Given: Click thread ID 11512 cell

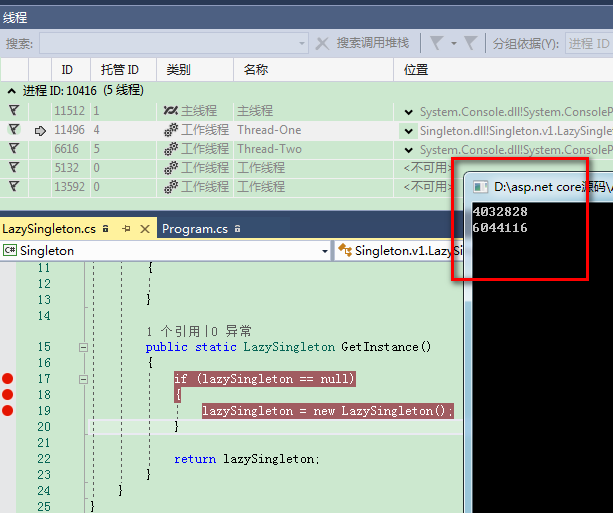Looking at the screenshot, I should coord(70,111).
